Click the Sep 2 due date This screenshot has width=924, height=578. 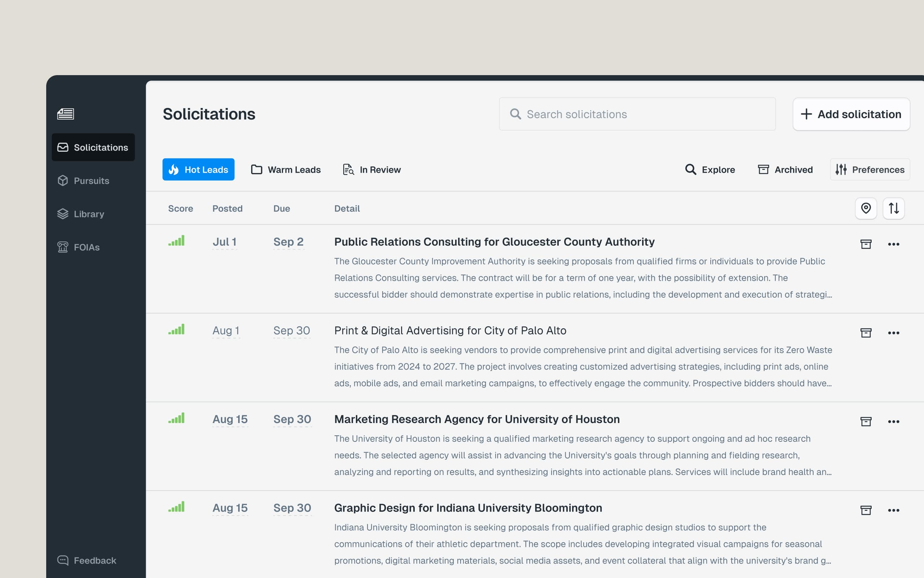tap(288, 242)
